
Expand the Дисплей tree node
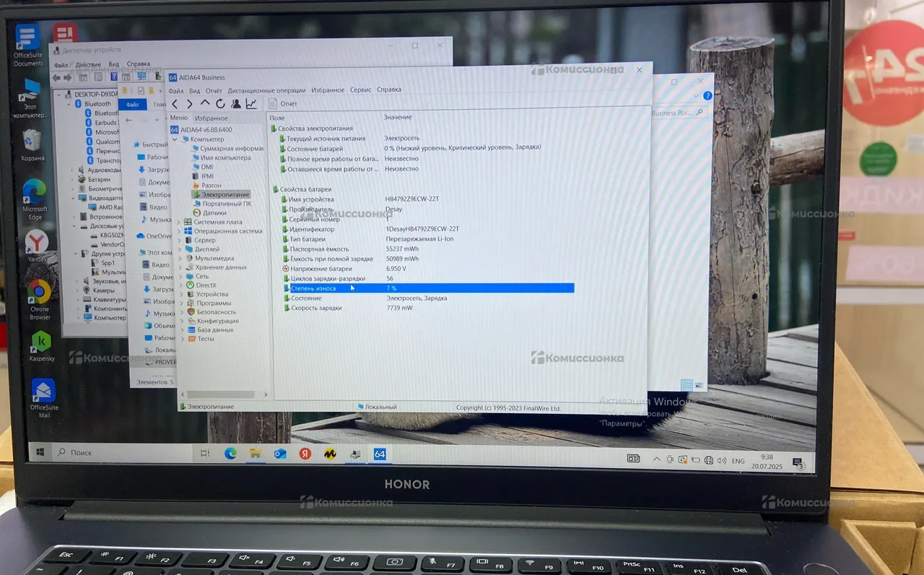(x=180, y=249)
